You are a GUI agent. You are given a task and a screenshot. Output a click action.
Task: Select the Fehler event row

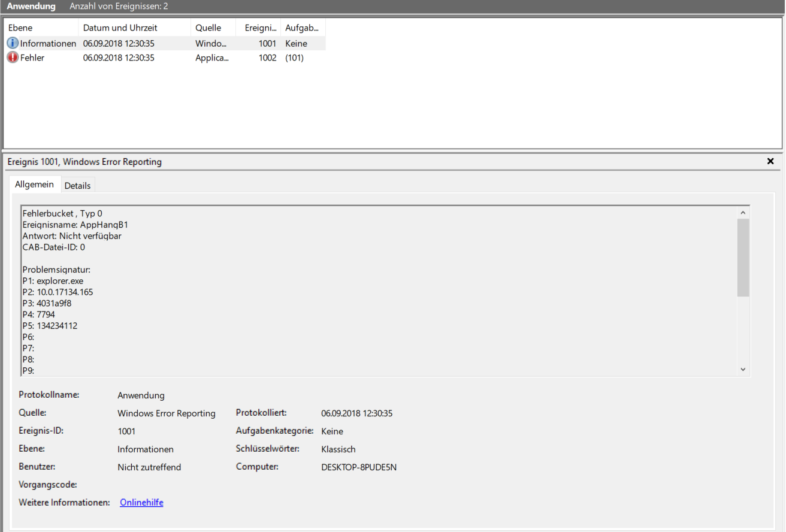pos(165,58)
